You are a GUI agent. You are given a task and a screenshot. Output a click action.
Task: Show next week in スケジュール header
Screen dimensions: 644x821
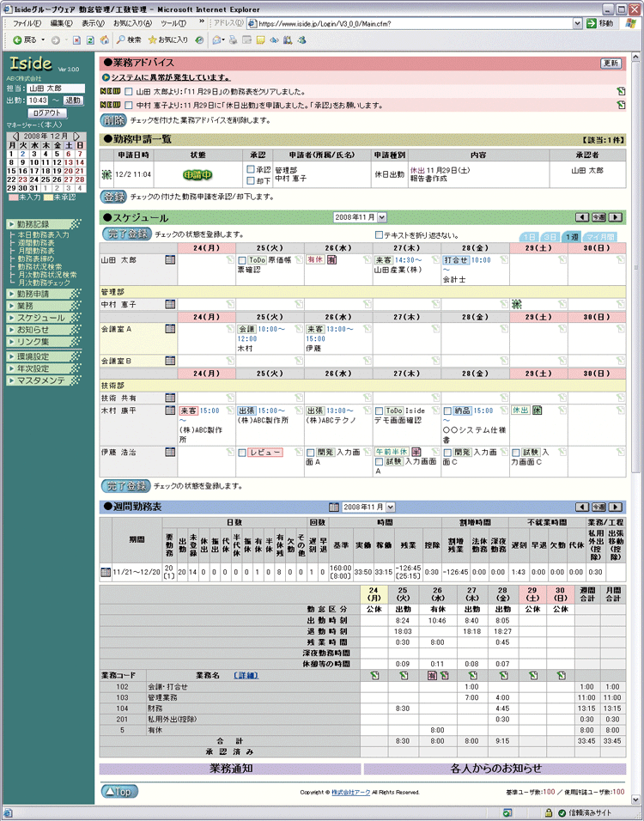click(616, 217)
